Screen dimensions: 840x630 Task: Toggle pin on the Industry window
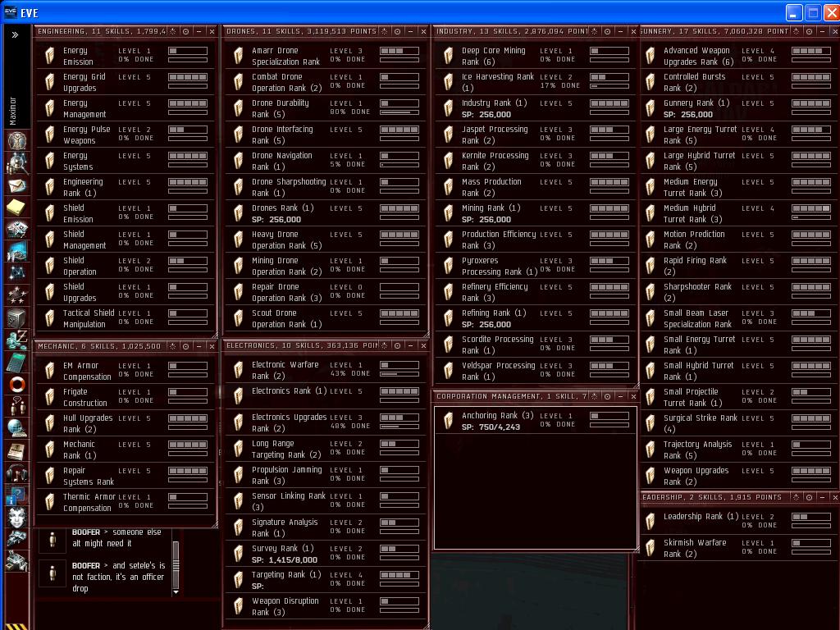(594, 32)
